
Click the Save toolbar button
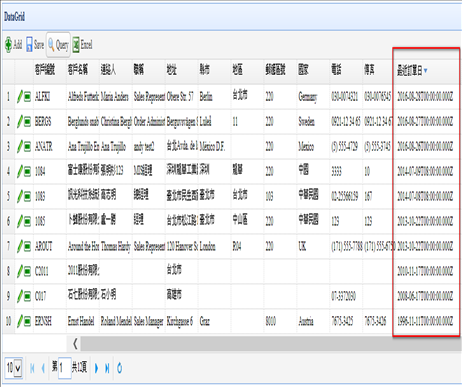tap(35, 44)
